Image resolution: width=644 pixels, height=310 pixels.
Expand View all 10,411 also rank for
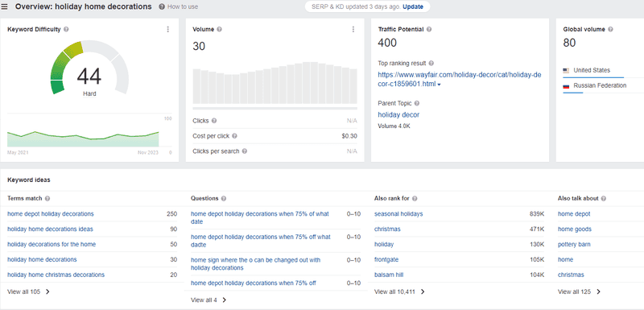click(399, 291)
